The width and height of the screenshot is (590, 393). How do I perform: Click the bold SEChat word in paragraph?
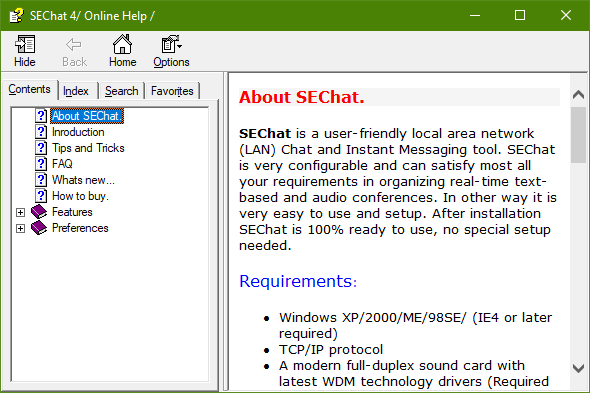coord(265,134)
